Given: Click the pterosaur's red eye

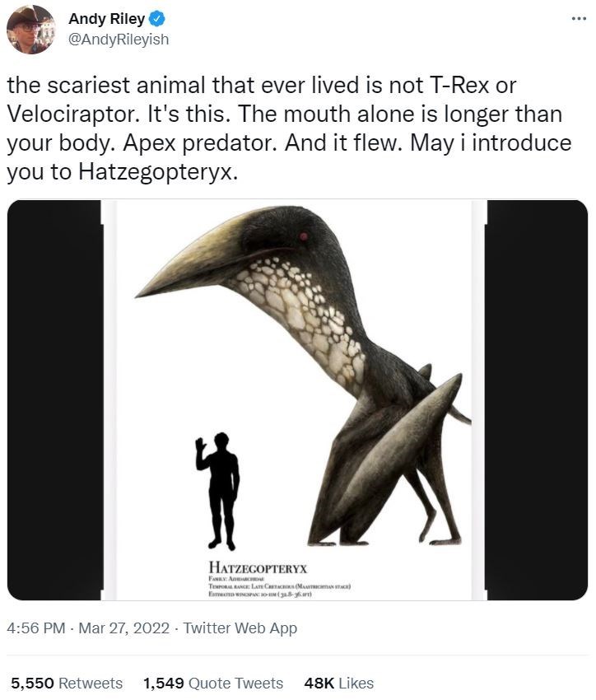Looking at the screenshot, I should pyautogui.click(x=304, y=236).
